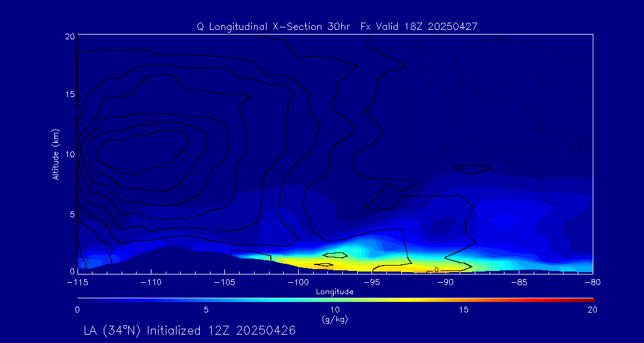This screenshot has width=644, height=343.
Task: Click the "30" contour line label
Action: (154, 123)
